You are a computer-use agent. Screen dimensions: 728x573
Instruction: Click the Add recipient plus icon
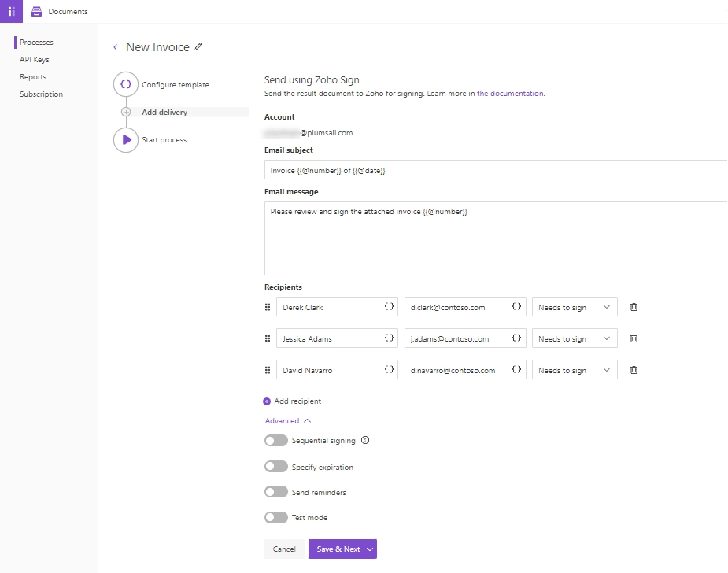tap(267, 401)
